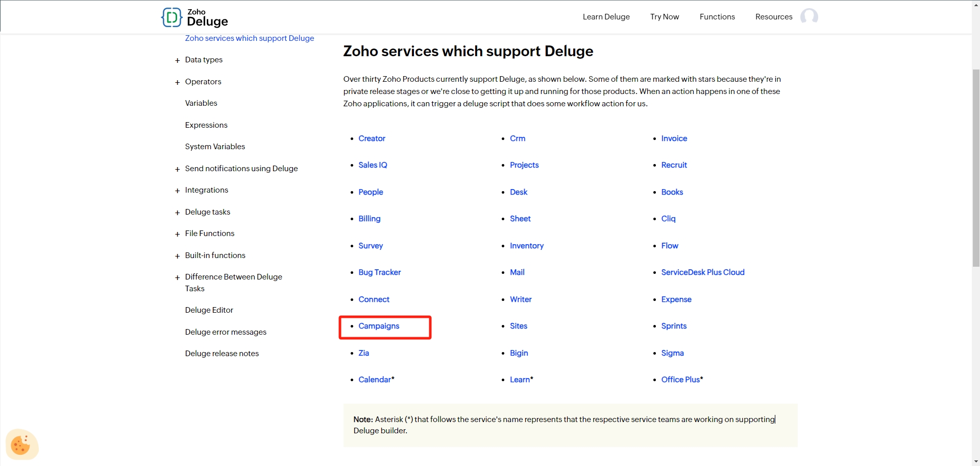Open the Writer service link
The image size is (980, 466).
tap(521, 299)
